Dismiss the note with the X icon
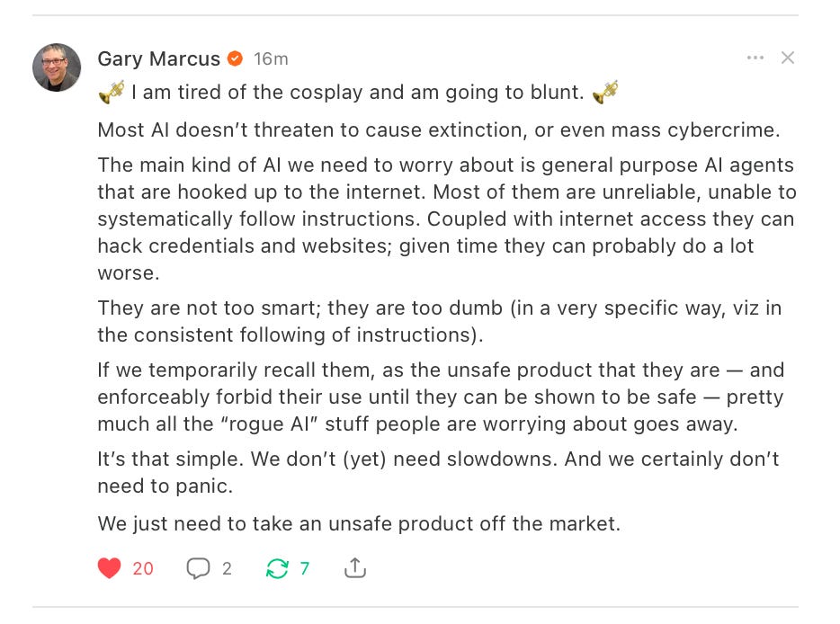Image resolution: width=840 pixels, height=624 pixels. pyautogui.click(x=788, y=58)
